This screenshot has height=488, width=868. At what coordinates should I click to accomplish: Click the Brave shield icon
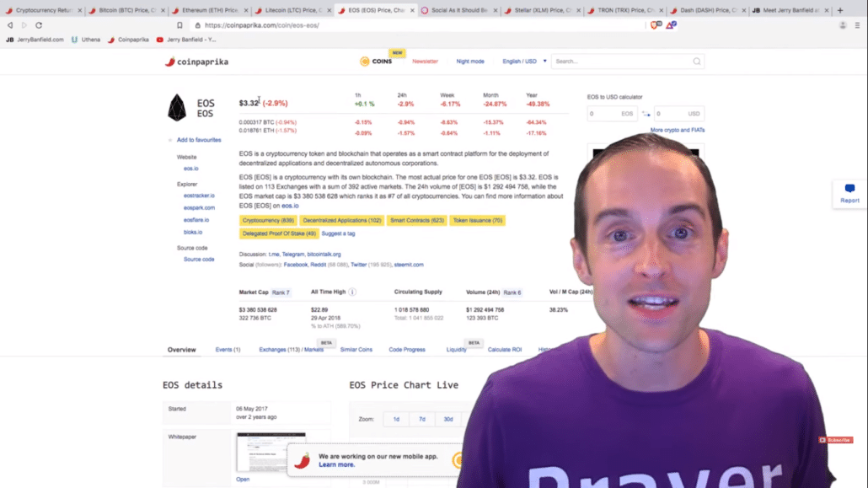click(656, 25)
